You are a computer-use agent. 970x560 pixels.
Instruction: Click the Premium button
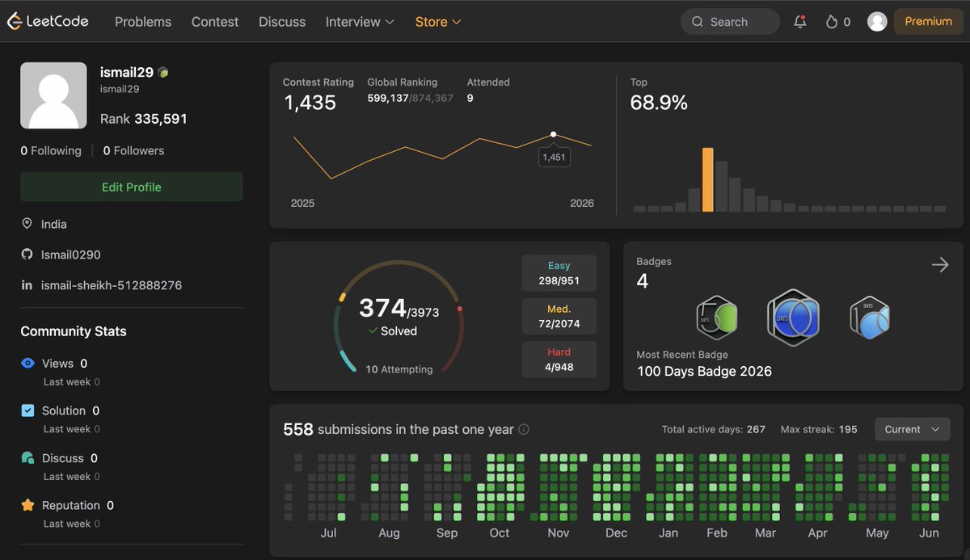(x=928, y=22)
